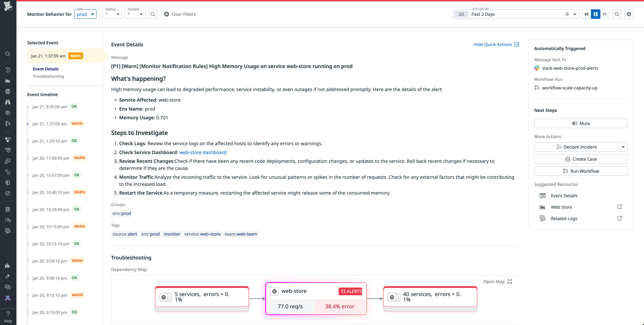This screenshot has width=644, height=325.
Task: Zoom out the time range with the magnifier icon
Action: click(616, 14)
